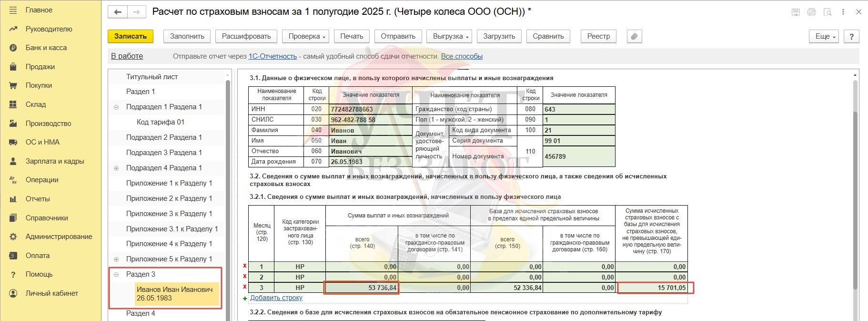Click the Загрузить button
Image resolution: width=868 pixels, height=321 pixels.
point(499,36)
